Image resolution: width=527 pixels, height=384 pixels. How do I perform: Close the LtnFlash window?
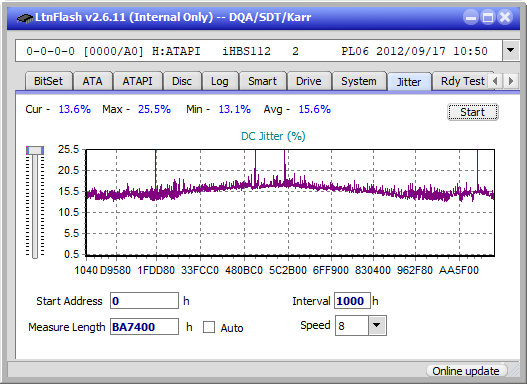tap(505, 17)
